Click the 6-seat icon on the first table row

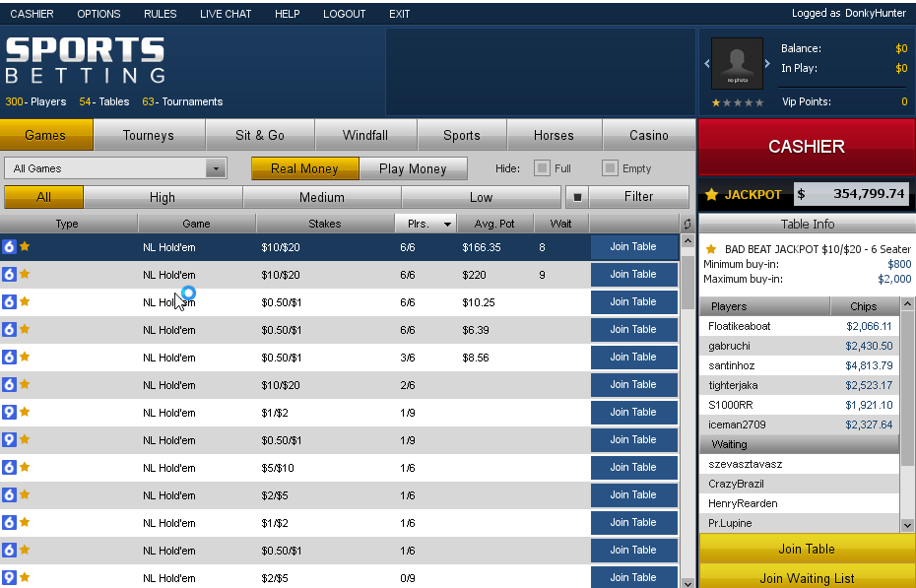9,247
